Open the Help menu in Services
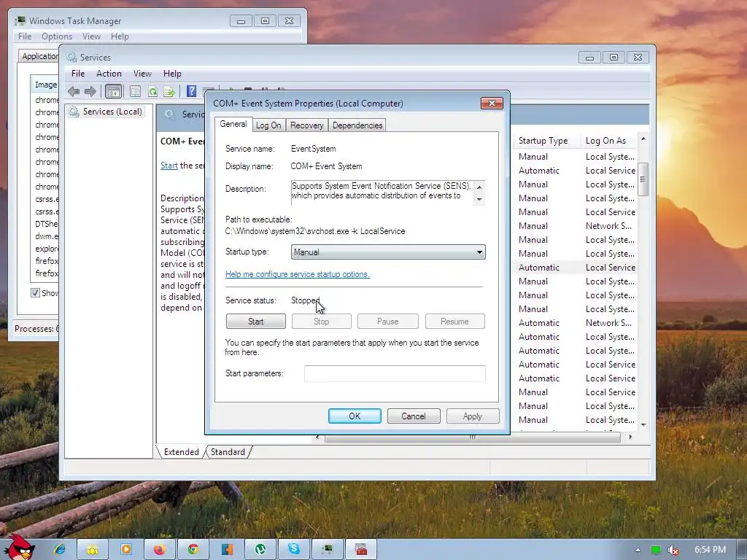Viewport: 747px width, 560px height. pyautogui.click(x=172, y=74)
